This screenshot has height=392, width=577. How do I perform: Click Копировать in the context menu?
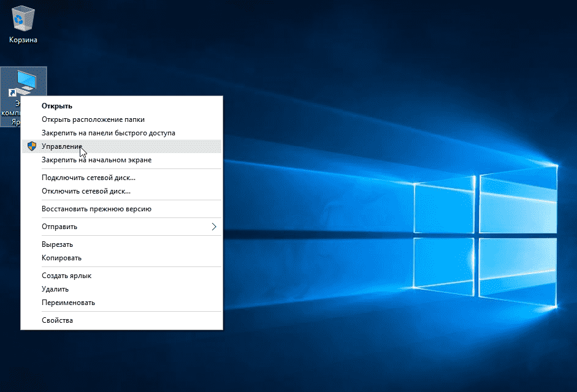[x=61, y=258]
